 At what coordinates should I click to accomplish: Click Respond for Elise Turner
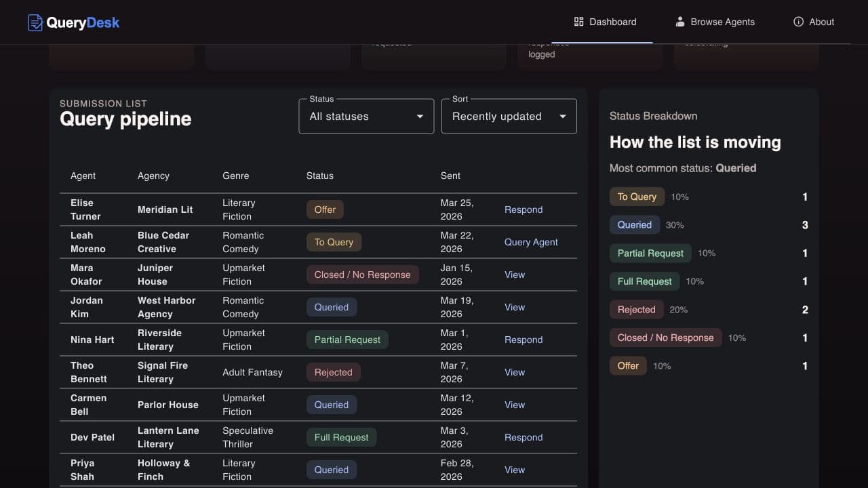524,209
